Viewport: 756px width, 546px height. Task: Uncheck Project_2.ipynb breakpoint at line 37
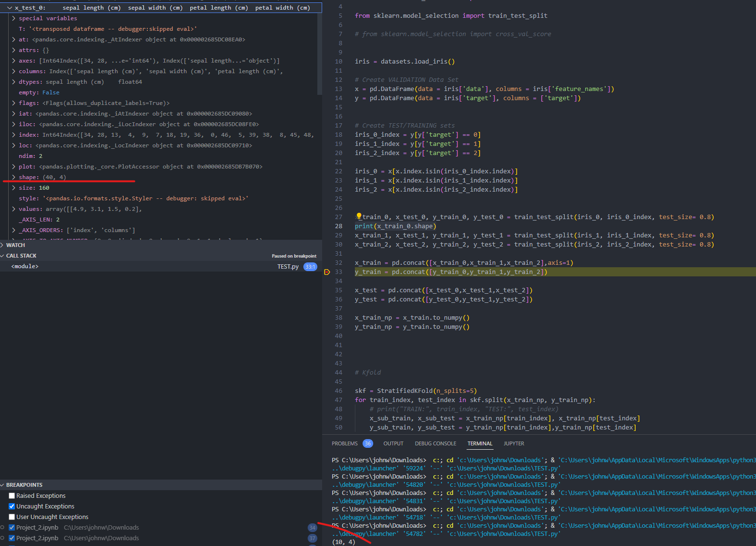tap(12, 538)
